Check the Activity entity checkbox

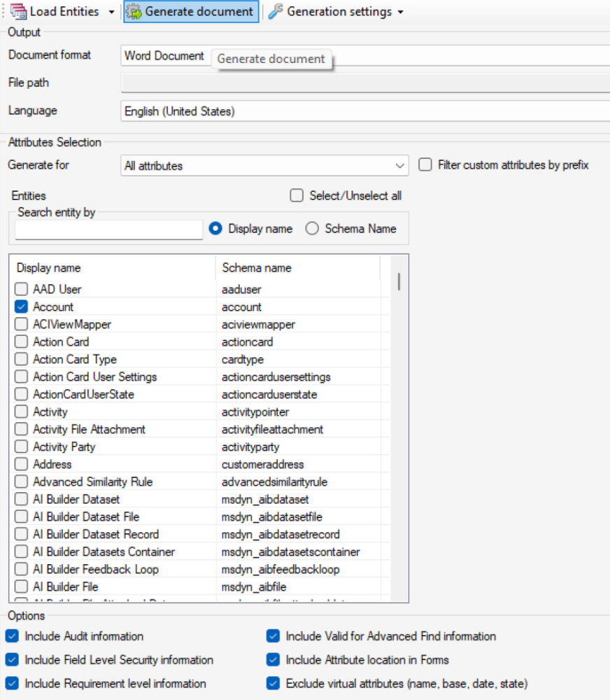(x=21, y=411)
